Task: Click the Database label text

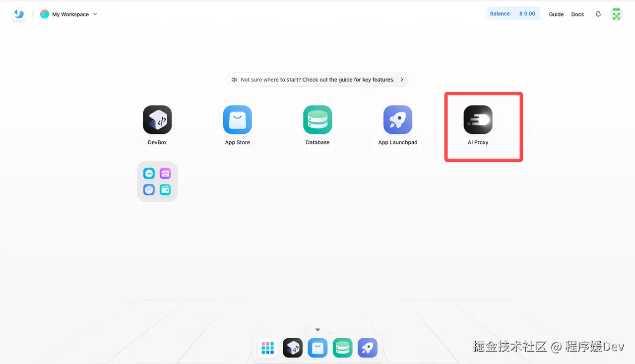Action: (x=317, y=142)
